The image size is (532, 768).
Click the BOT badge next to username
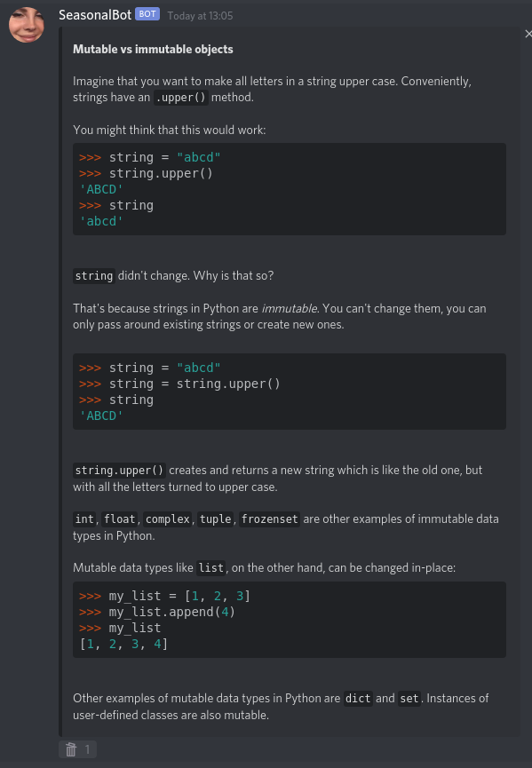click(x=147, y=14)
